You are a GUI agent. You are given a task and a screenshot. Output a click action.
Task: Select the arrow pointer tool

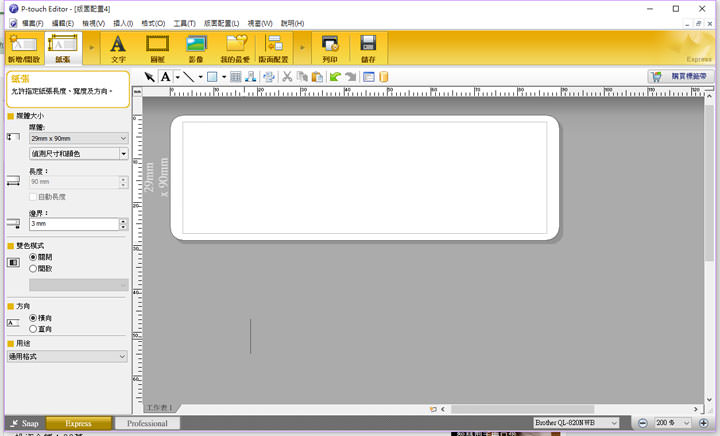(x=150, y=77)
